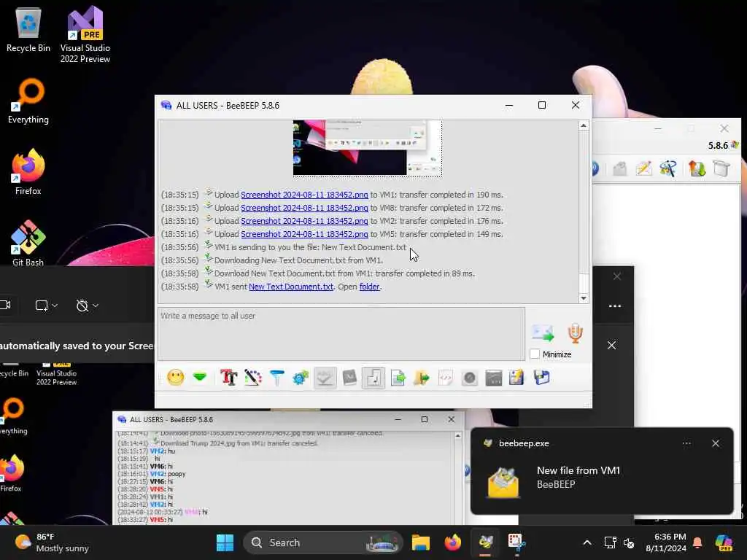Enable the Minimize checkbox
The width and height of the screenshot is (747, 560).
coord(535,354)
